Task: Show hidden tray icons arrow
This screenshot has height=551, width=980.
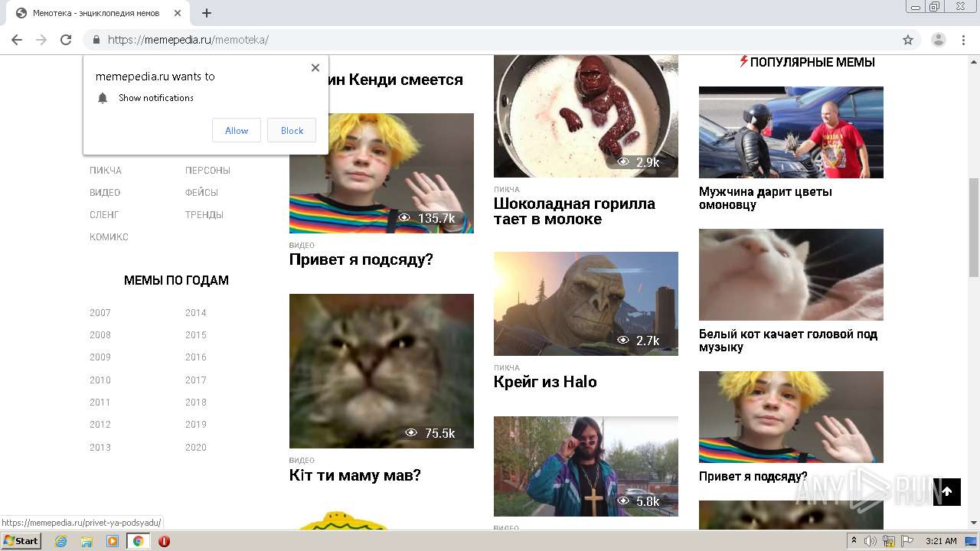Action: [x=854, y=541]
